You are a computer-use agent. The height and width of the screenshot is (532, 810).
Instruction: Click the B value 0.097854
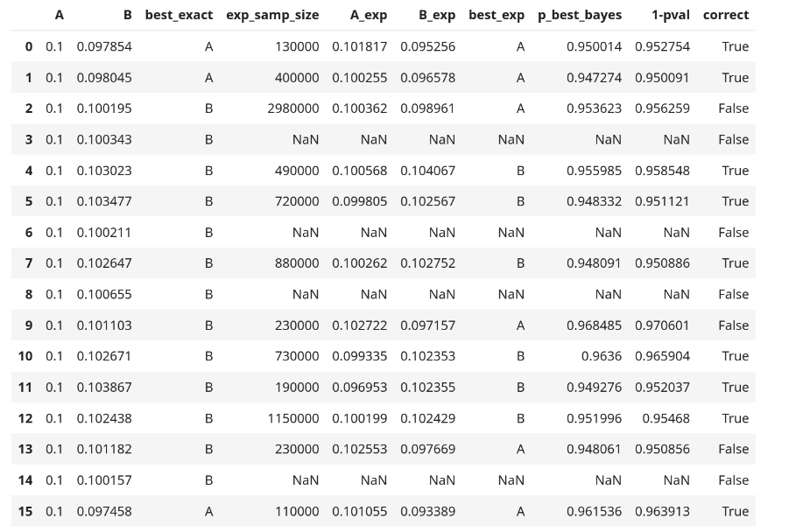[x=104, y=47]
